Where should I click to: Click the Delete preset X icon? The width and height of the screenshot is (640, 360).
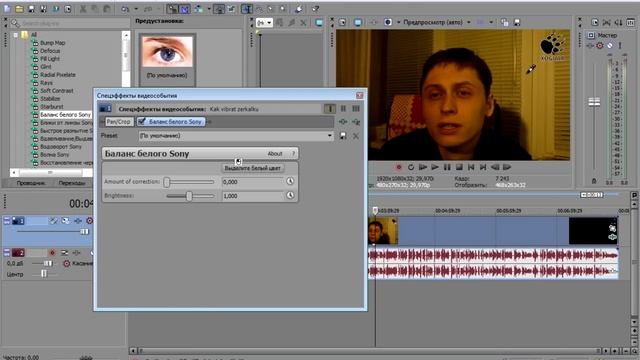(356, 136)
